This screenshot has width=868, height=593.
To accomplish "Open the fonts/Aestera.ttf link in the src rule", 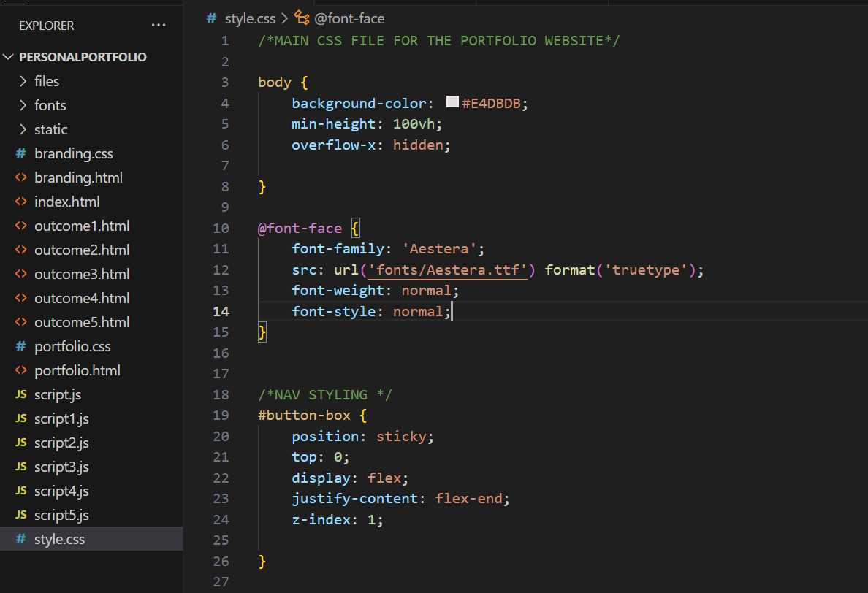I will pos(448,269).
